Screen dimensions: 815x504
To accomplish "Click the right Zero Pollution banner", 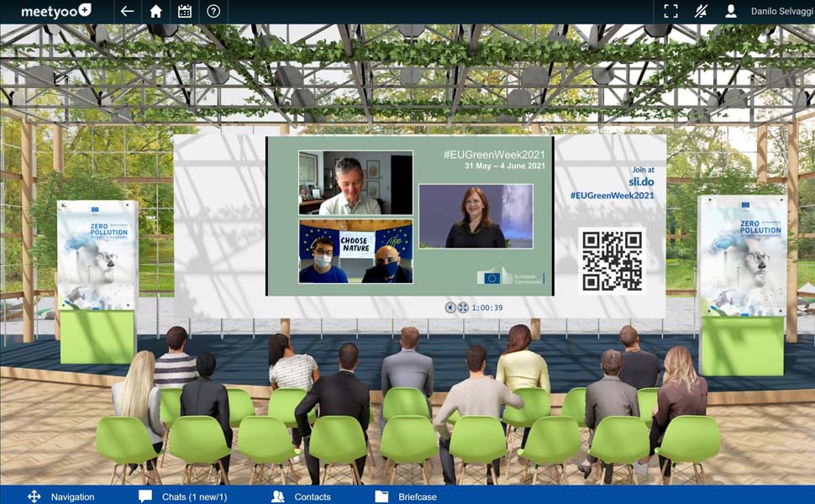I will coord(742,255).
